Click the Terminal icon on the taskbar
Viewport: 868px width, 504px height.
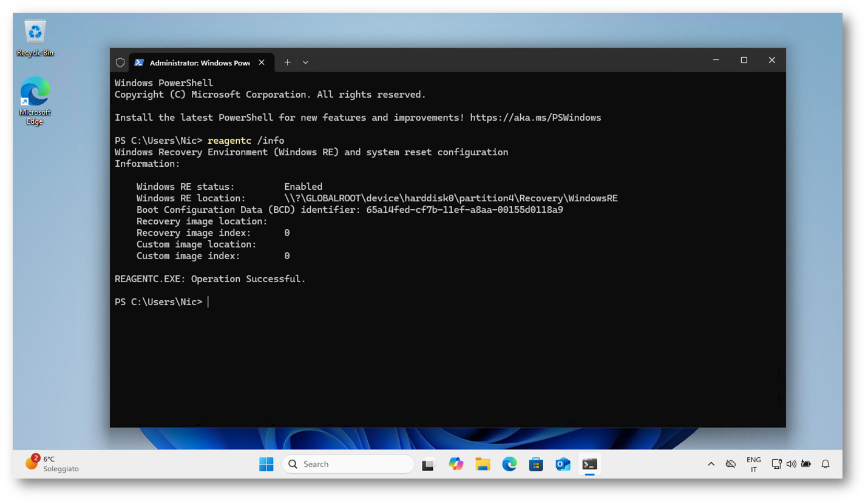pos(589,464)
